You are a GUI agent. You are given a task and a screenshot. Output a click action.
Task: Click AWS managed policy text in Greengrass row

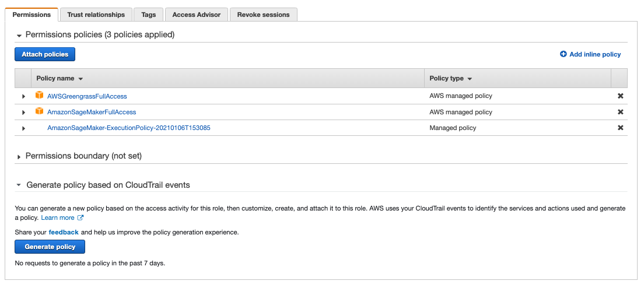[x=461, y=96]
